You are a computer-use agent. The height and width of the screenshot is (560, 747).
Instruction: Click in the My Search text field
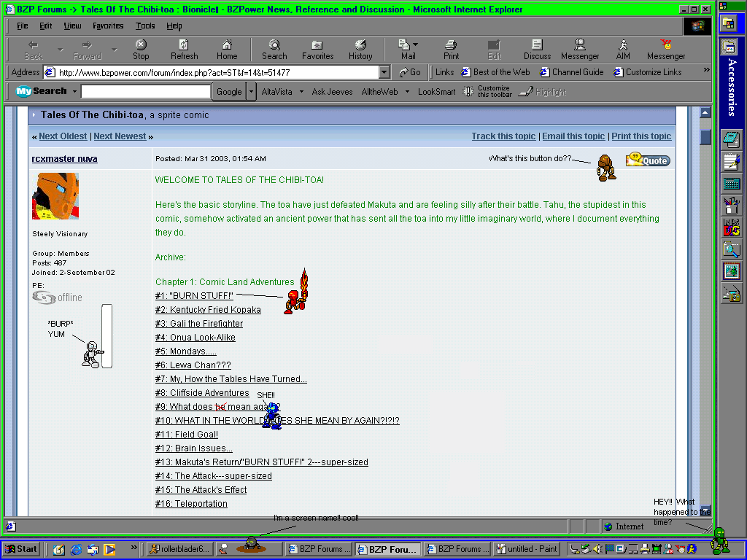[146, 91]
